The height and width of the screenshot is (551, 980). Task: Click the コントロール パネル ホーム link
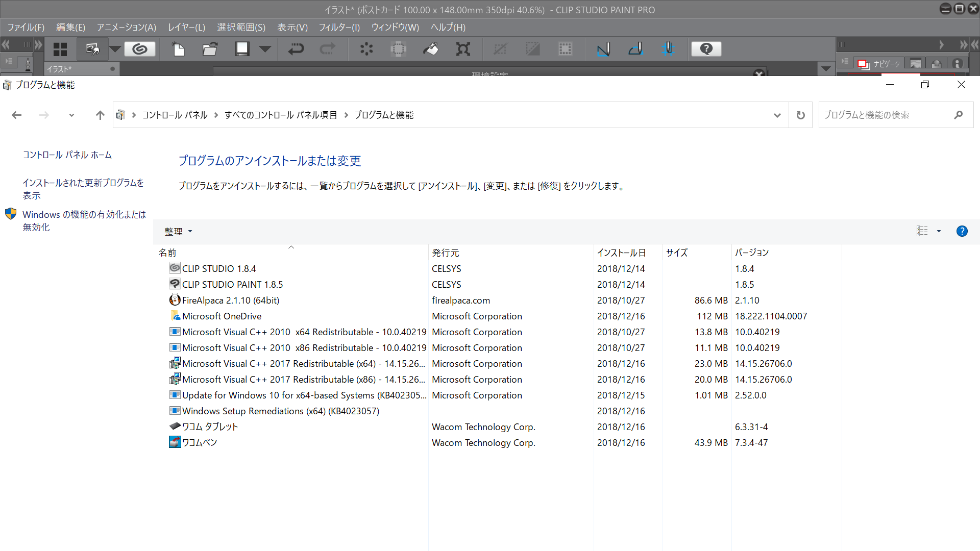[67, 155]
